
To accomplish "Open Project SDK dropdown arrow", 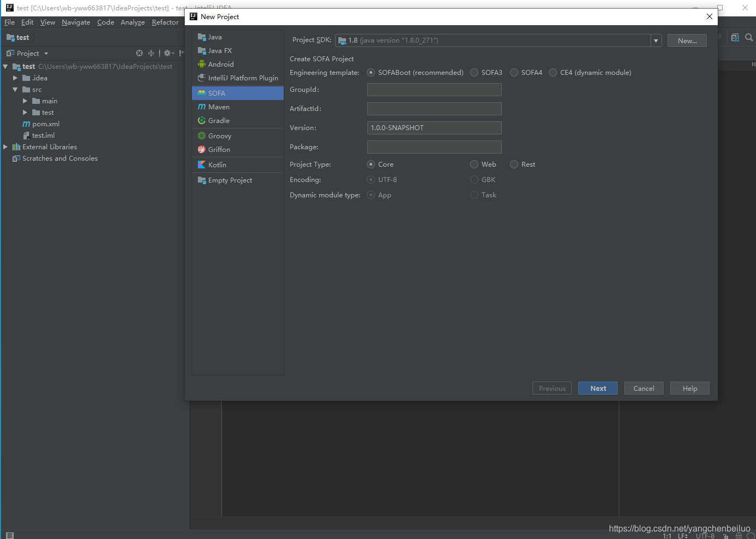I will [656, 40].
